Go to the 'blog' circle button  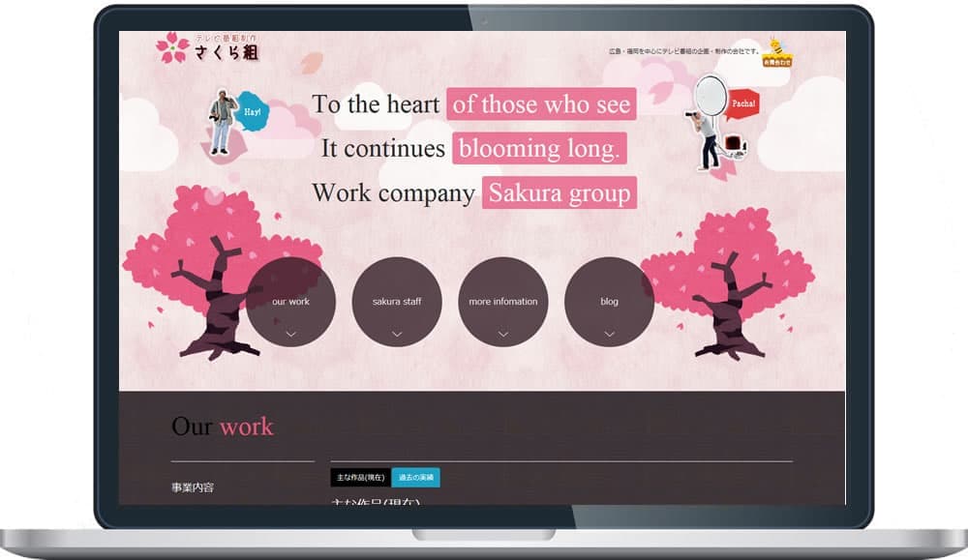point(609,301)
